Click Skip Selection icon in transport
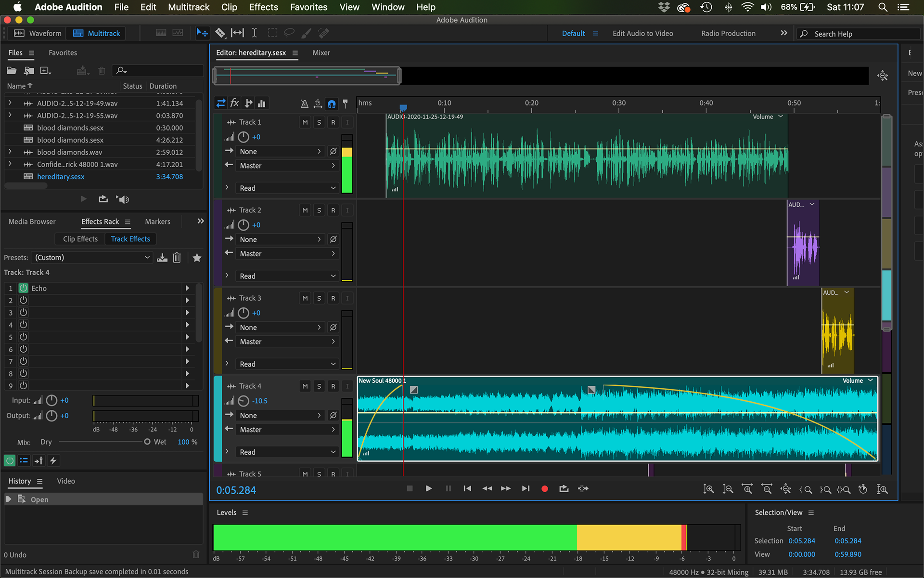The width and height of the screenshot is (924, 578). 583,488
